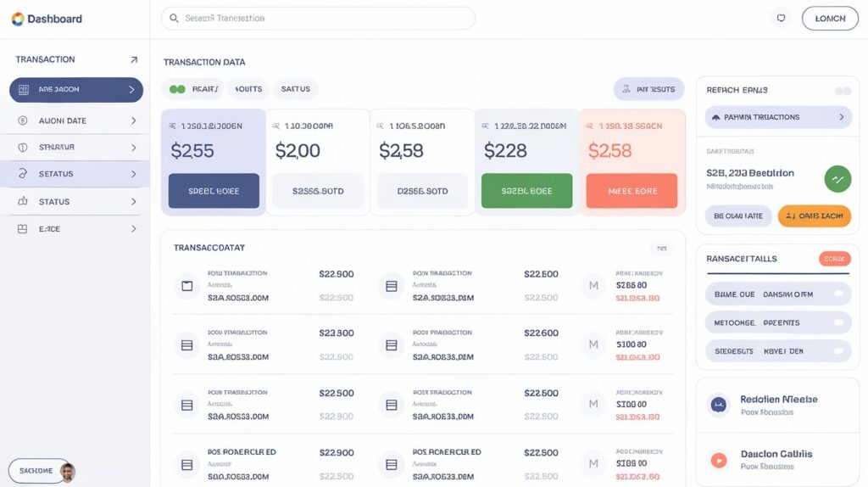The width and height of the screenshot is (868, 487).
Task: Click the green round chart icon button
Action: (x=837, y=179)
